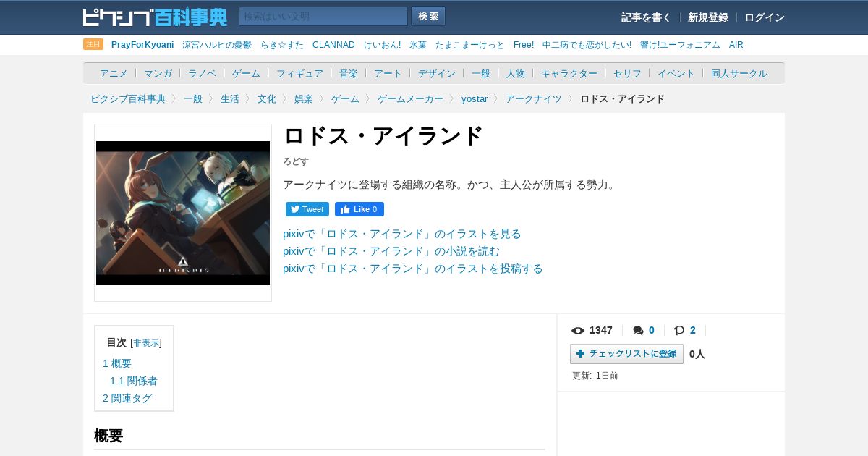
Task: Click チェックリストに登録 button
Action: click(x=626, y=354)
